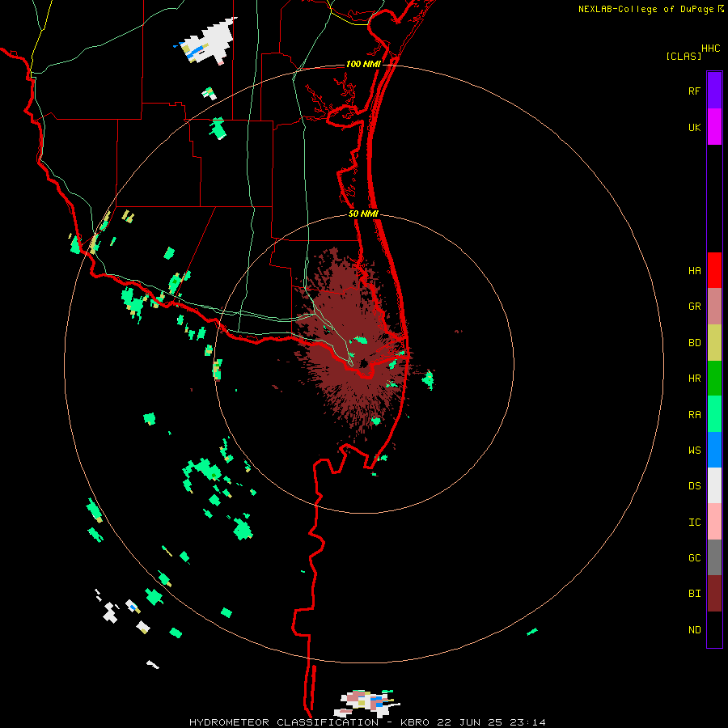The height and width of the screenshot is (728, 728).
Task: Click the 'HR' legend label
Action: (694, 379)
